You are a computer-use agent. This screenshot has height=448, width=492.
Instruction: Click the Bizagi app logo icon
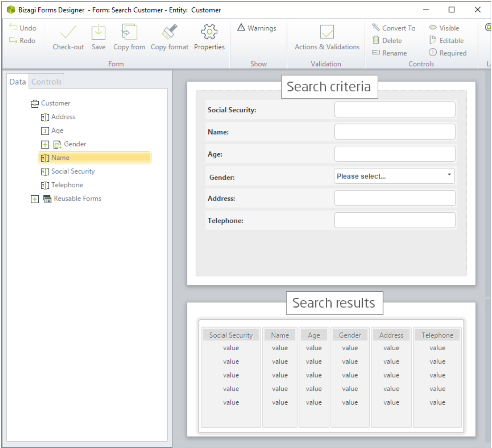click(x=11, y=10)
